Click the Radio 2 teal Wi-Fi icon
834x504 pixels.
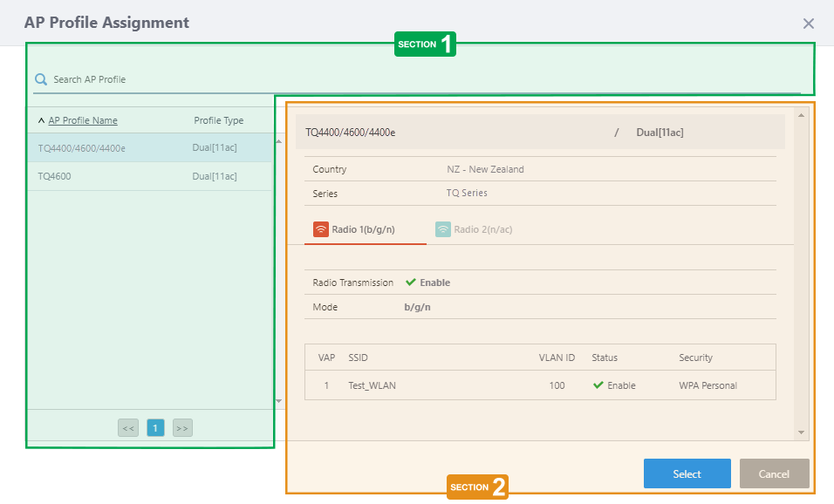[x=443, y=230]
